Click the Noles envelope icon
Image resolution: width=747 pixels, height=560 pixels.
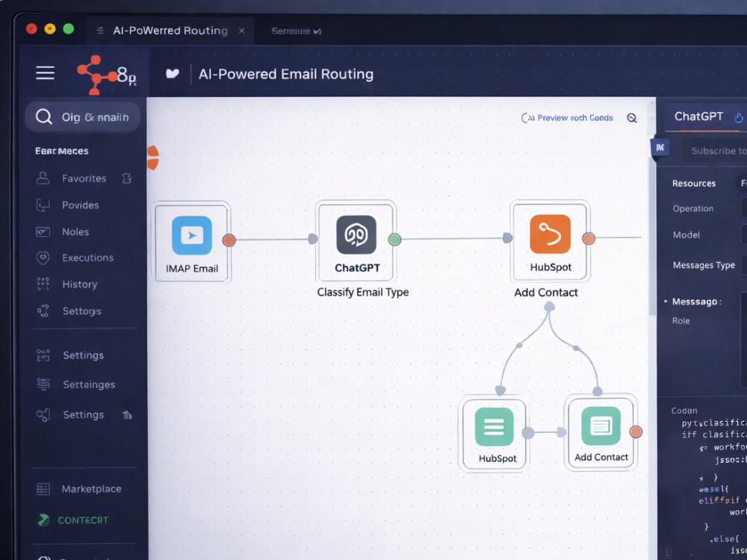pyautogui.click(x=43, y=232)
